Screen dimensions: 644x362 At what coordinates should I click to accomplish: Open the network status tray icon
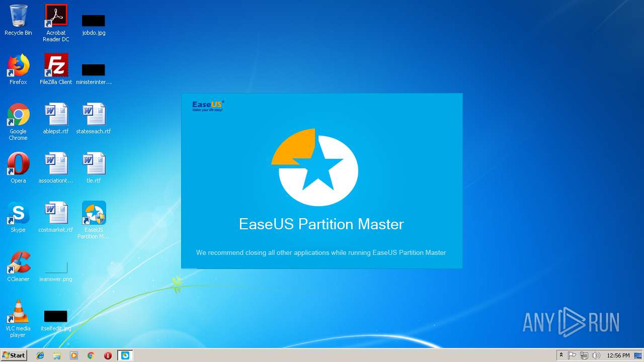tap(584, 355)
